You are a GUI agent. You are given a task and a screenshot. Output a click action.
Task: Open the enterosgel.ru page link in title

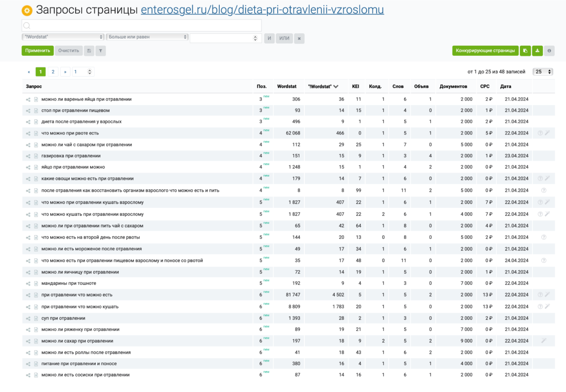(x=262, y=10)
